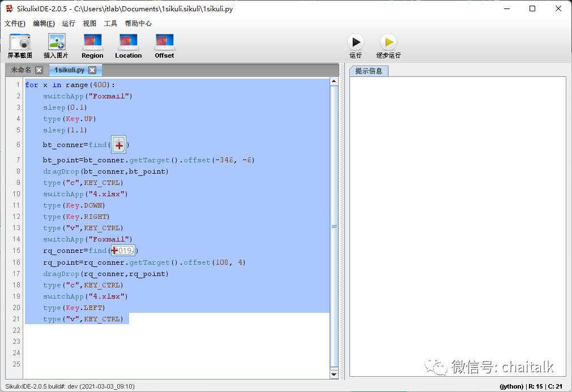Click "type(Key.LEFT)" on line 20
Viewport: 572px width, 392px height.
click(74, 308)
